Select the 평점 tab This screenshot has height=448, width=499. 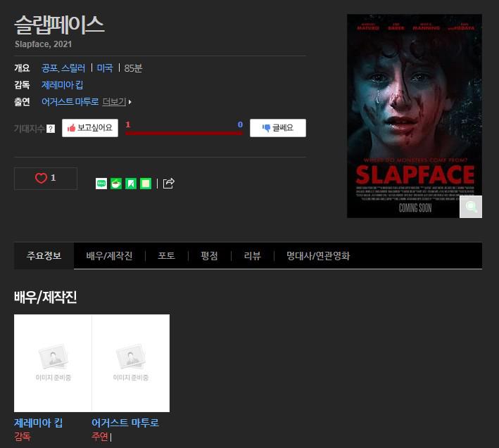(210, 255)
